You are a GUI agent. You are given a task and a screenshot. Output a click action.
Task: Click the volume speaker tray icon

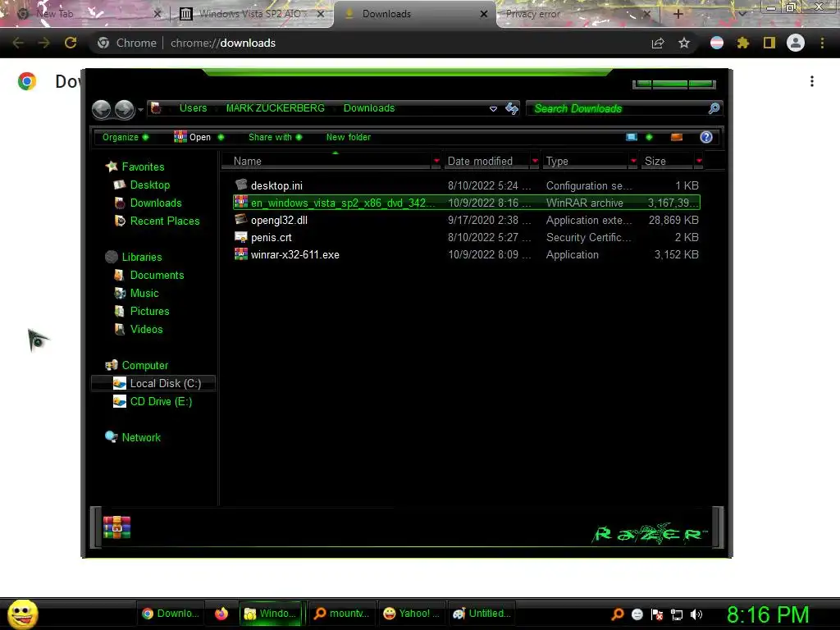[x=696, y=614]
